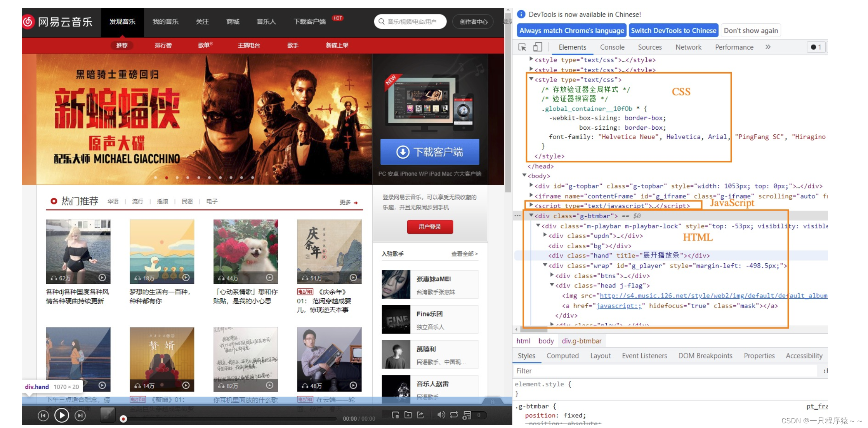The height and width of the screenshot is (428, 868).
Task: Switch to the DevTools Network tab
Action: tap(688, 47)
